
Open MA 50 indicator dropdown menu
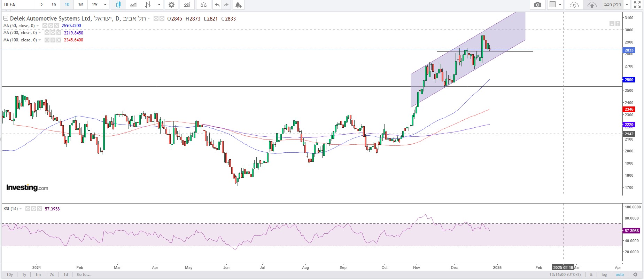tap(38, 26)
